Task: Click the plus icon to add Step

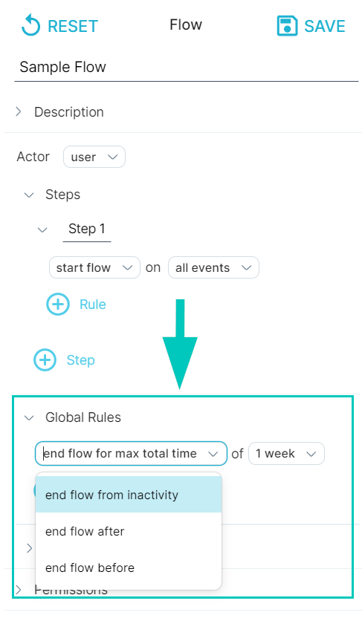Action: pyautogui.click(x=45, y=360)
